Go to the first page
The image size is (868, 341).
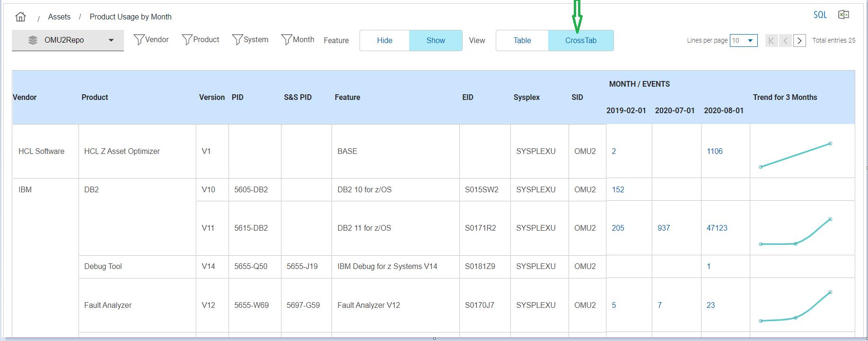772,41
